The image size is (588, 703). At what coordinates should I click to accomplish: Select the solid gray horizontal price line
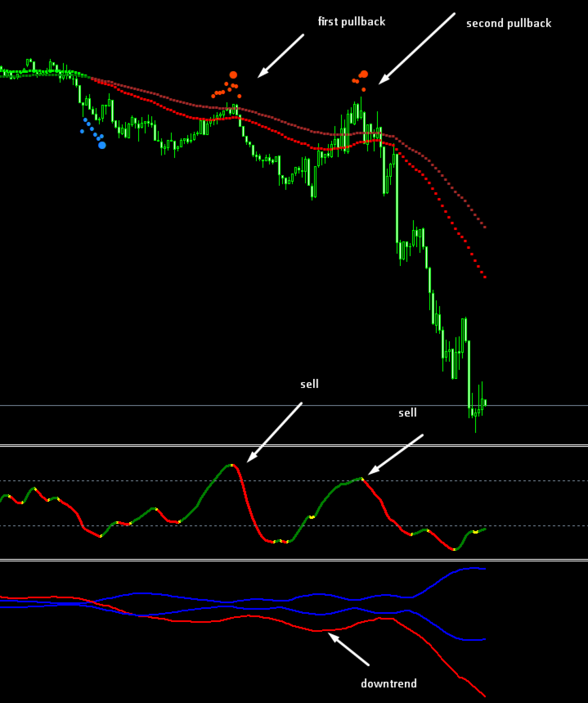click(240, 405)
